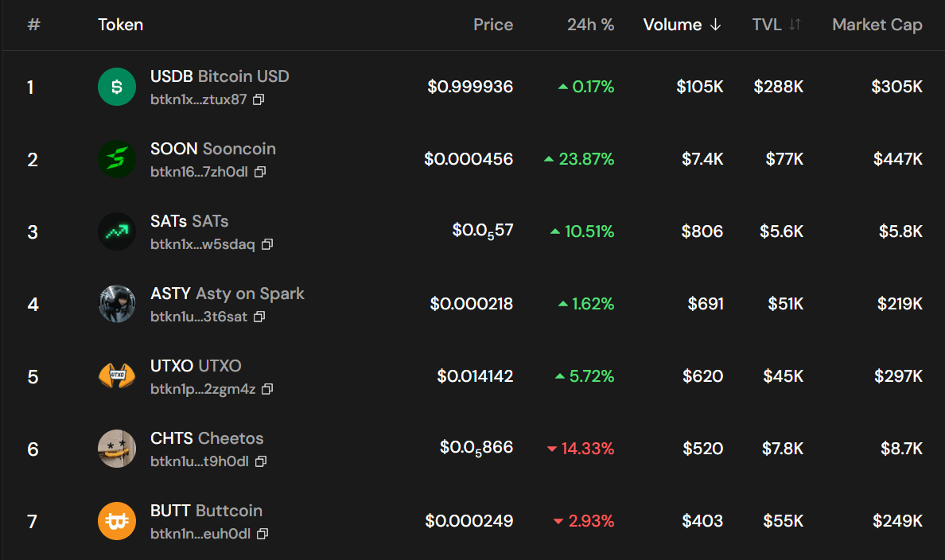Copy the UTXO token address

point(267,389)
